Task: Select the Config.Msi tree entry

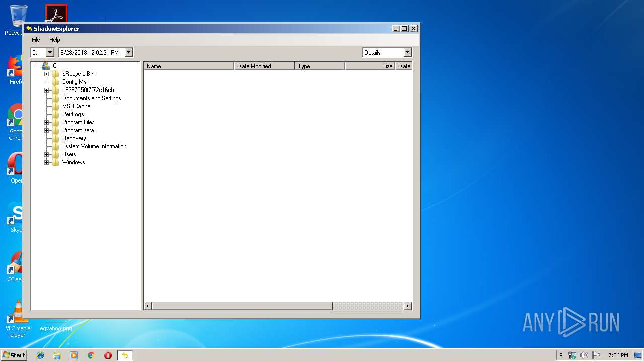Action: tap(74, 82)
